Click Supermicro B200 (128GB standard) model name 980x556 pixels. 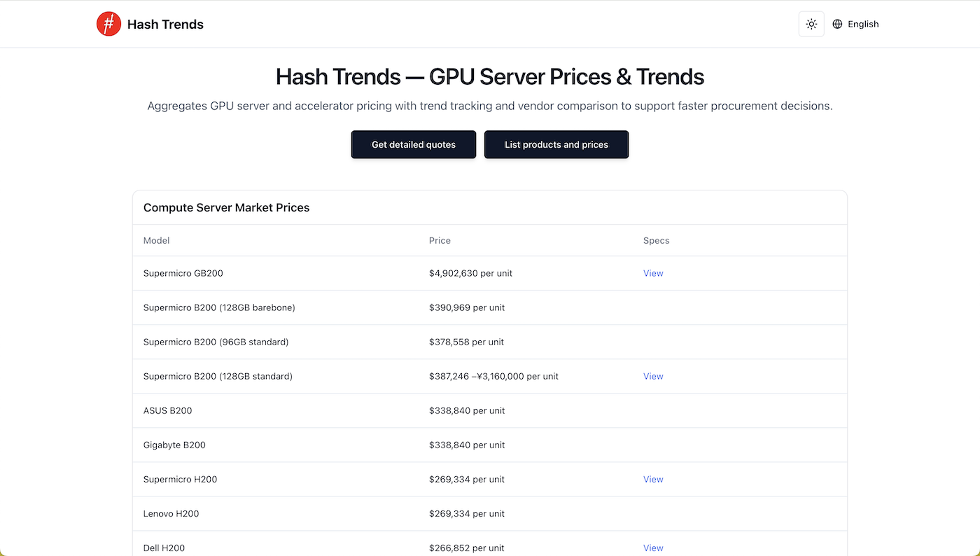click(x=218, y=376)
